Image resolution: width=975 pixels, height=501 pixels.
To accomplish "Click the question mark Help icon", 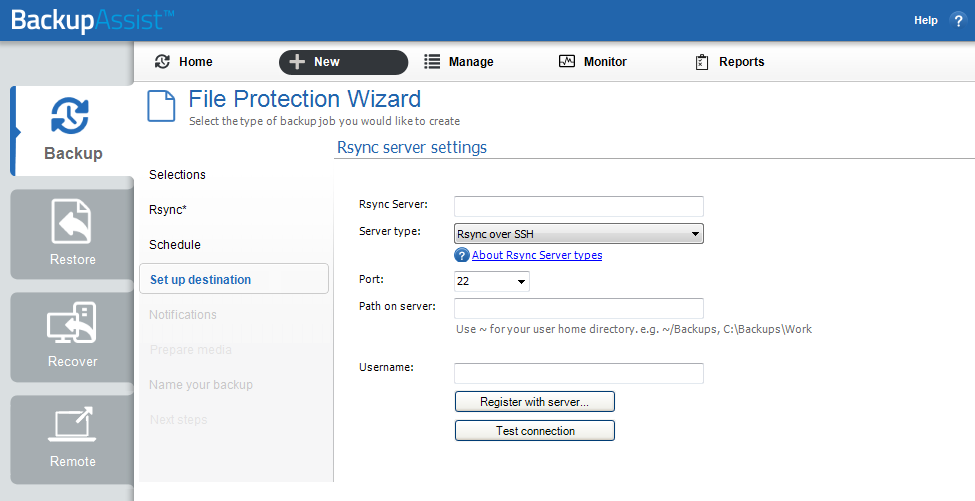I will click(958, 21).
